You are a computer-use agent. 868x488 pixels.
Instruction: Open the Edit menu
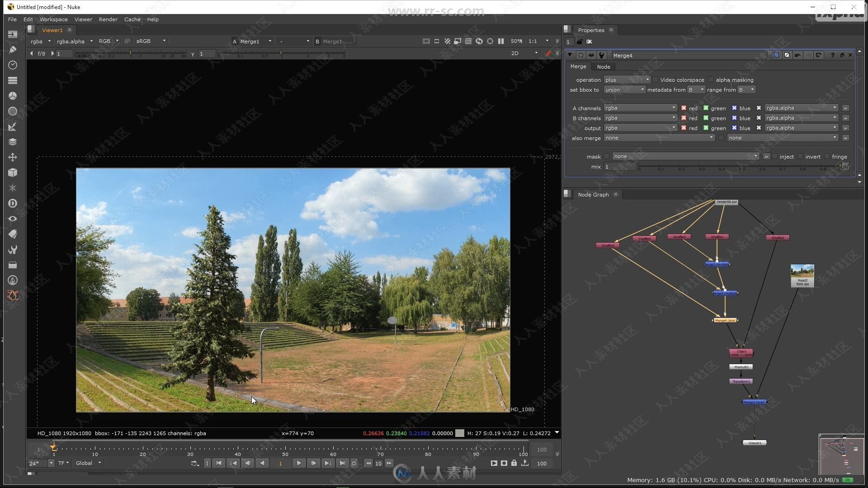click(x=28, y=19)
